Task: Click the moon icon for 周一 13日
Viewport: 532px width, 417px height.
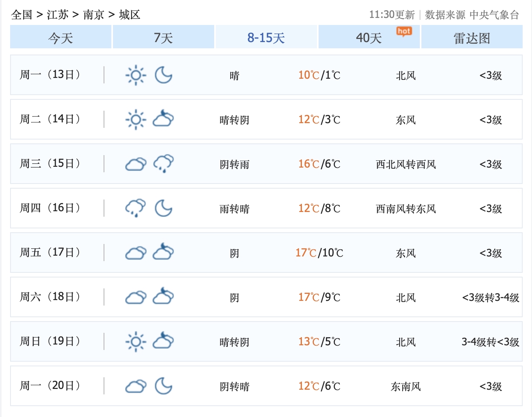Action: point(164,75)
